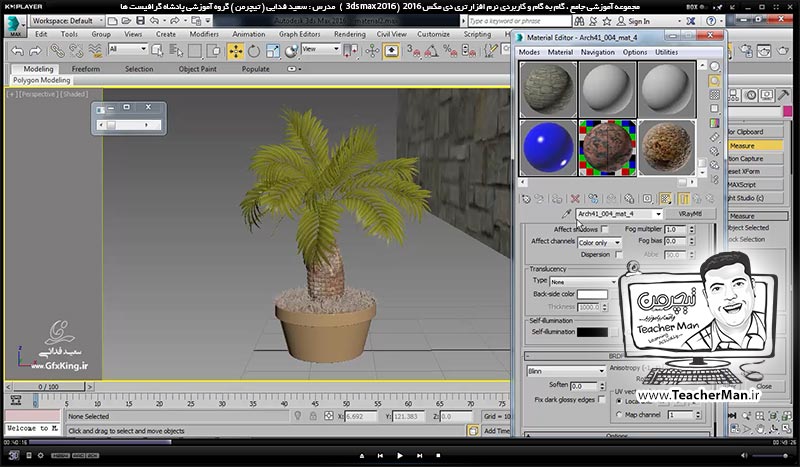Open the Rendering menu
The height and width of the screenshot is (467, 800).
tap(349, 34)
